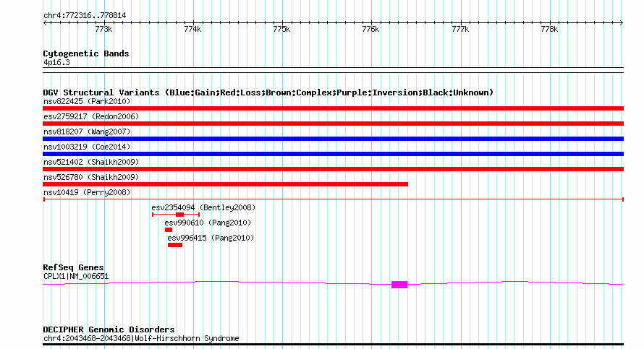Click the 4p16.3 cytogenetic band label
This screenshot has width=644, height=349.
[56, 63]
